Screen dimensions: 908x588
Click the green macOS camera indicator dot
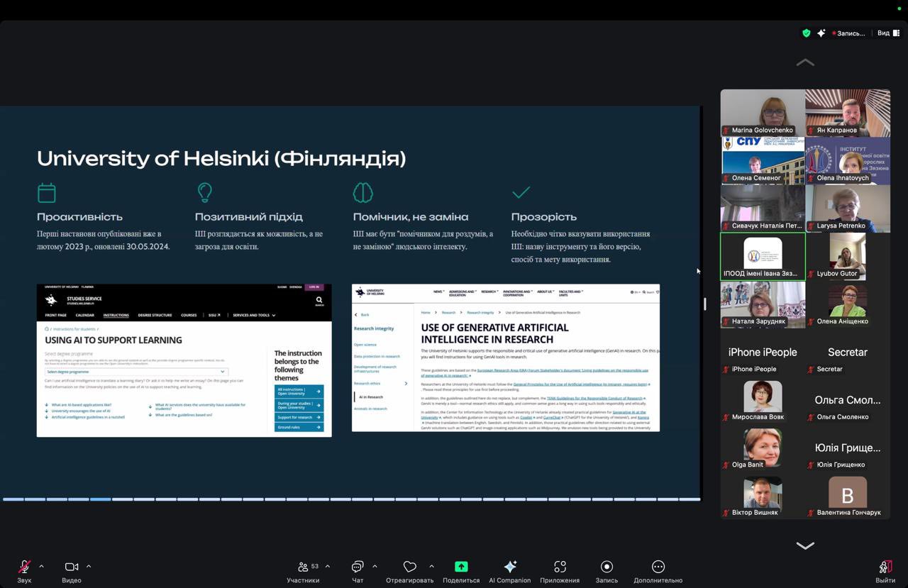pyautogui.click(x=899, y=9)
